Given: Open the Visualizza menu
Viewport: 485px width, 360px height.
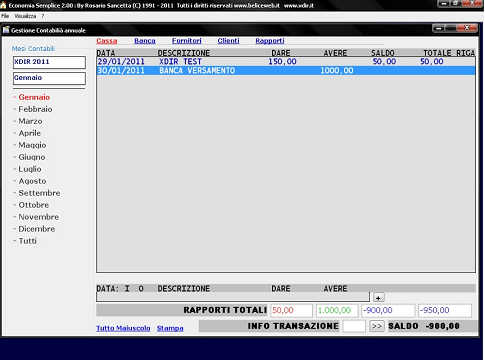Looking at the screenshot, I should click(25, 16).
